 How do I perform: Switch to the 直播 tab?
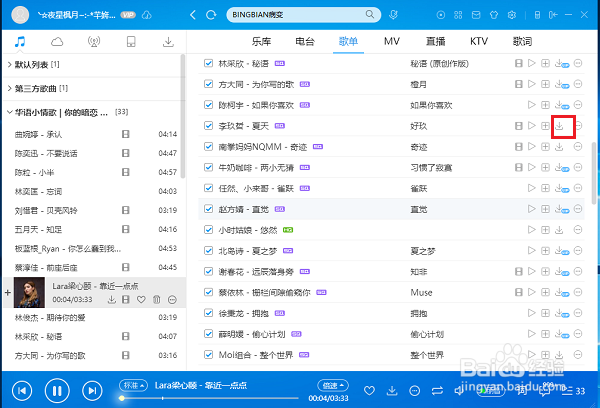coord(435,41)
